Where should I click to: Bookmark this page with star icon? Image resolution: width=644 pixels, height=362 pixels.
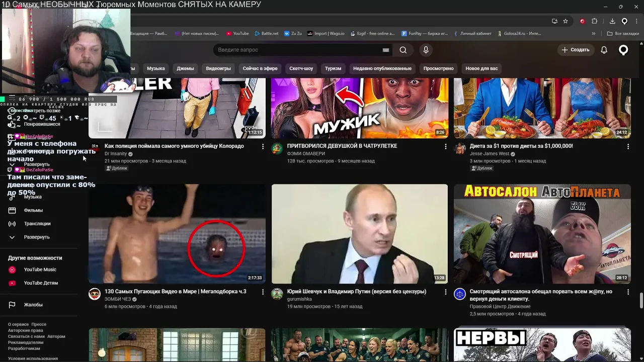(x=566, y=21)
